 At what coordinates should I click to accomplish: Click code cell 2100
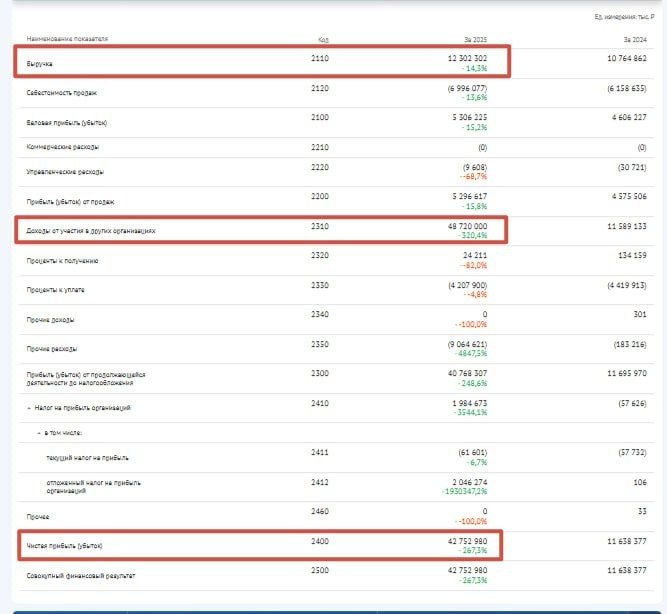tap(320, 117)
